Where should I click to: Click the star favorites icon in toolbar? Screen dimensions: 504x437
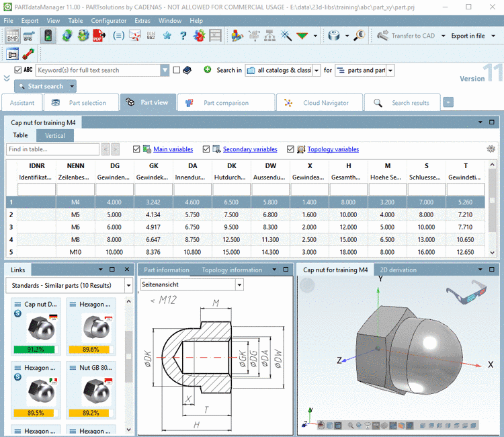coord(167,36)
